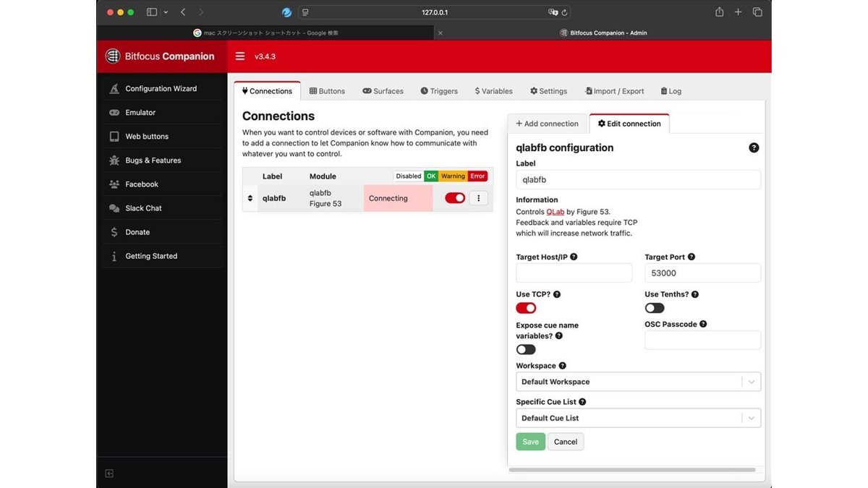
Task: Switch to the Log tab
Action: point(671,91)
